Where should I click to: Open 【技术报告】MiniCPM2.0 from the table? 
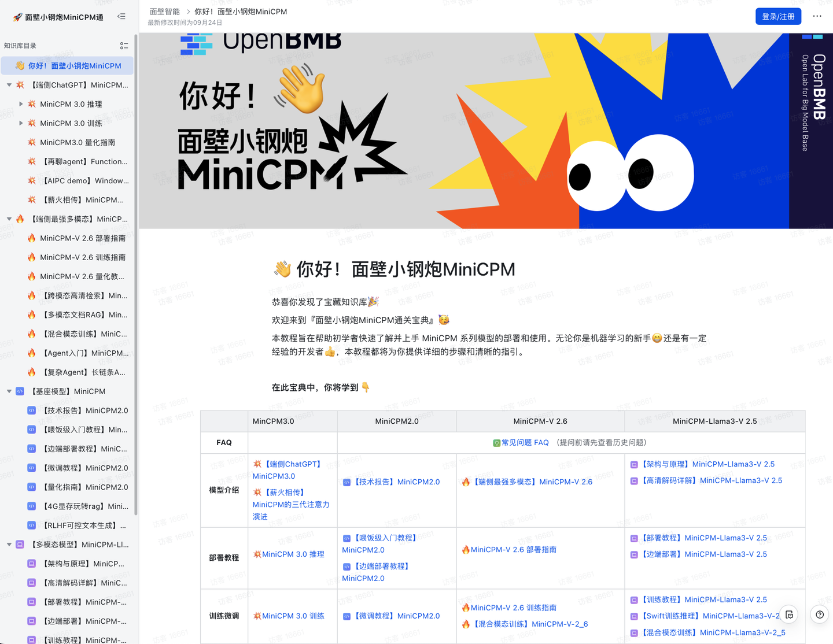(396, 481)
